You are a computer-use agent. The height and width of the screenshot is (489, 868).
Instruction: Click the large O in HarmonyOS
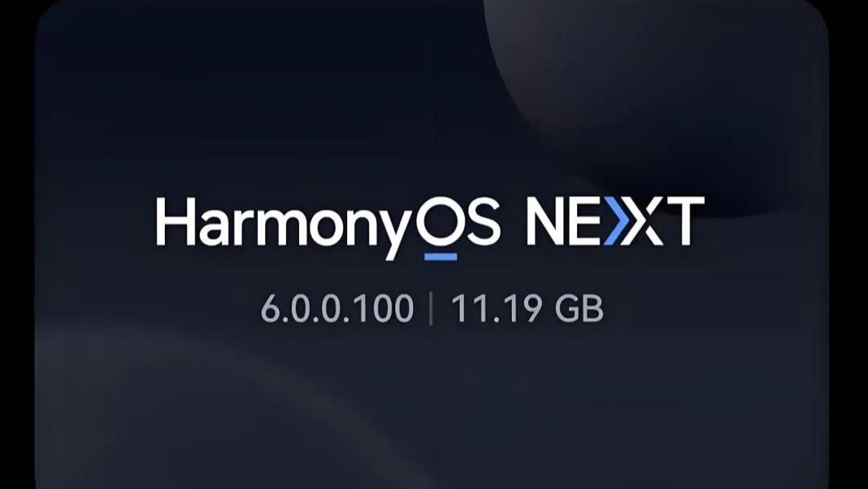click(x=440, y=220)
